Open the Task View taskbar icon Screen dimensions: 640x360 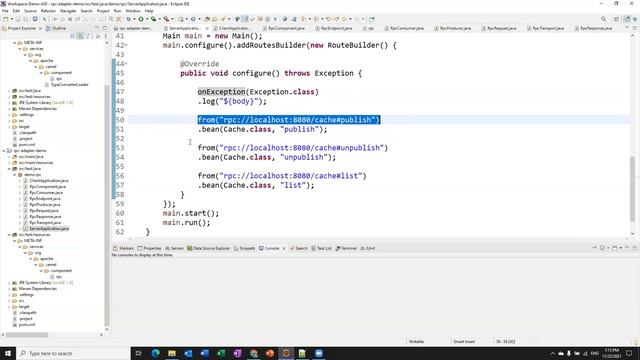click(138, 353)
